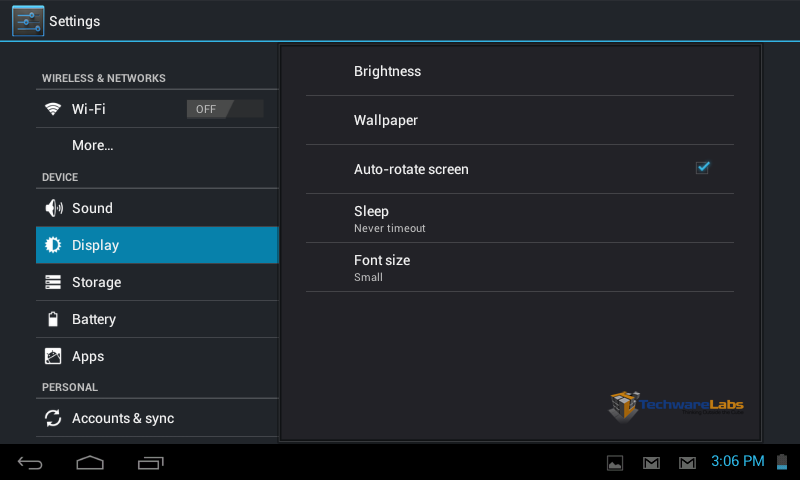Go back with the Back arrow
The width and height of the screenshot is (800, 480).
pos(30,463)
